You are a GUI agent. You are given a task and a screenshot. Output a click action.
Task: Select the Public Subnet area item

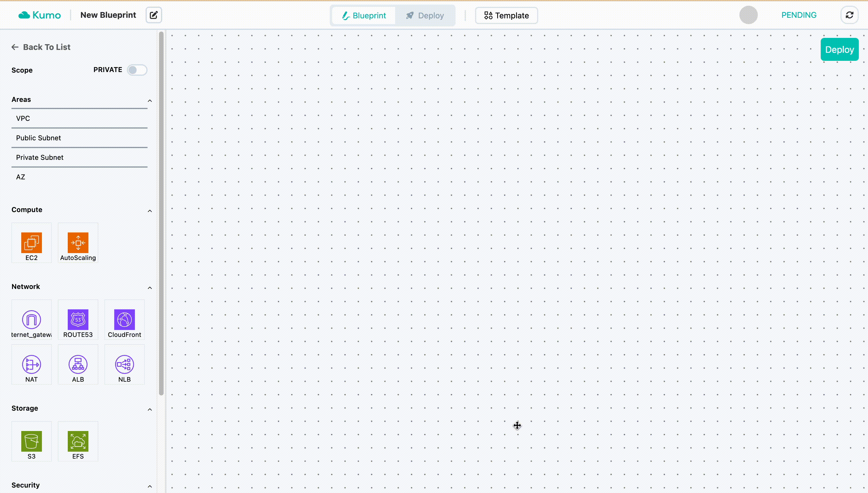click(80, 138)
